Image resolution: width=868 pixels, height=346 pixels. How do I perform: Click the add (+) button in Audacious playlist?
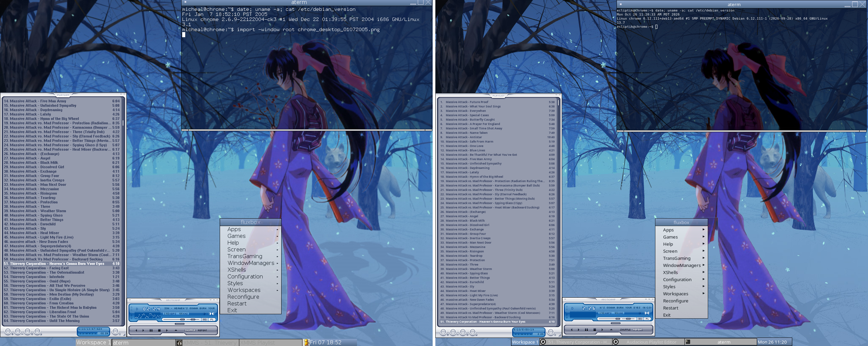(443, 332)
